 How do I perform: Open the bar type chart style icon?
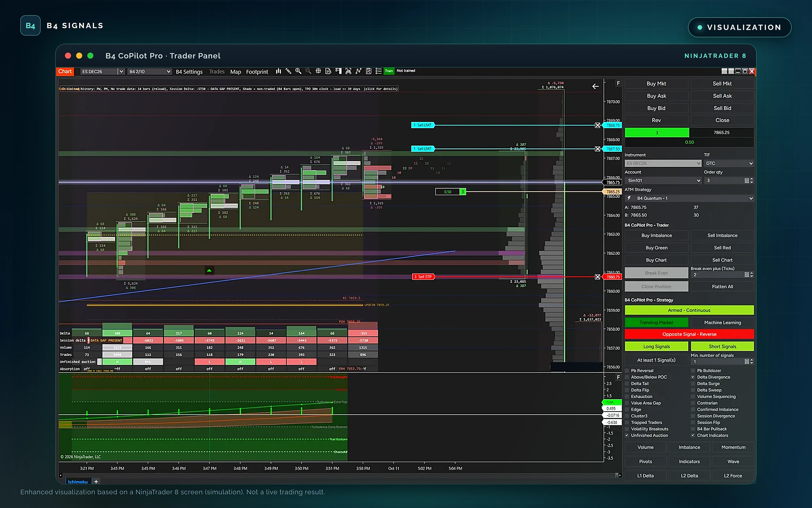coord(278,71)
